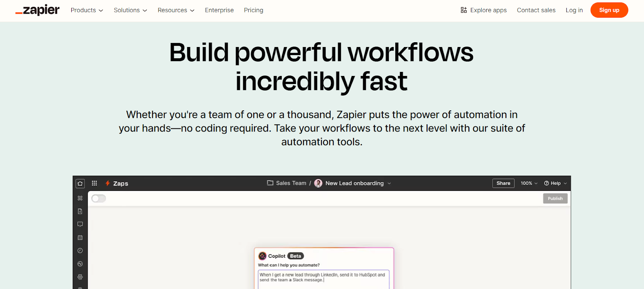Click the sidebar calendar icon
644x289 pixels.
pyautogui.click(x=80, y=238)
